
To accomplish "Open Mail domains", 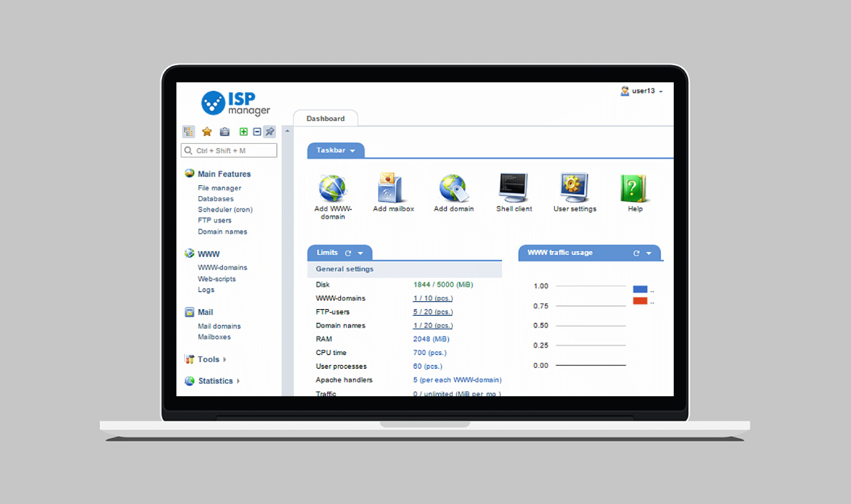I will (x=219, y=326).
